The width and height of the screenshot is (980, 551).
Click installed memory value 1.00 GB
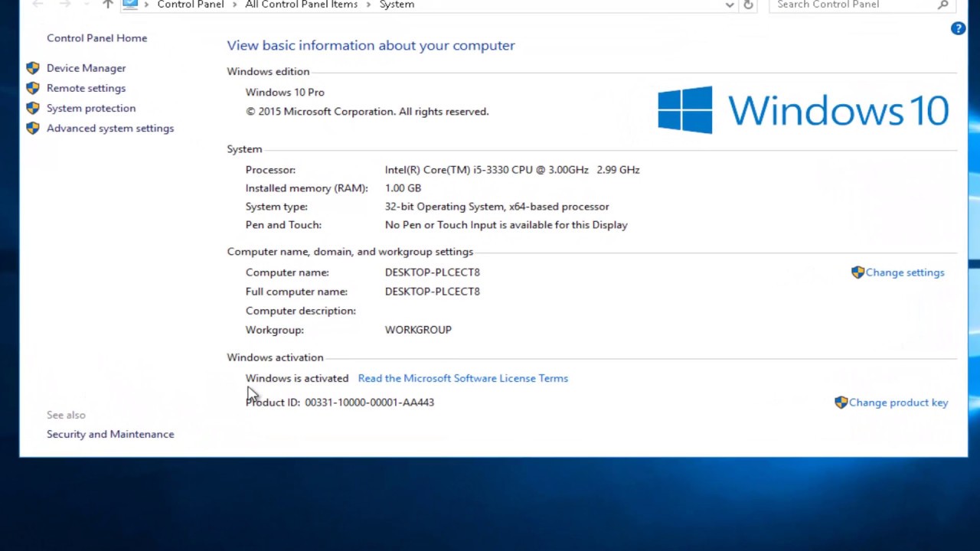click(403, 187)
